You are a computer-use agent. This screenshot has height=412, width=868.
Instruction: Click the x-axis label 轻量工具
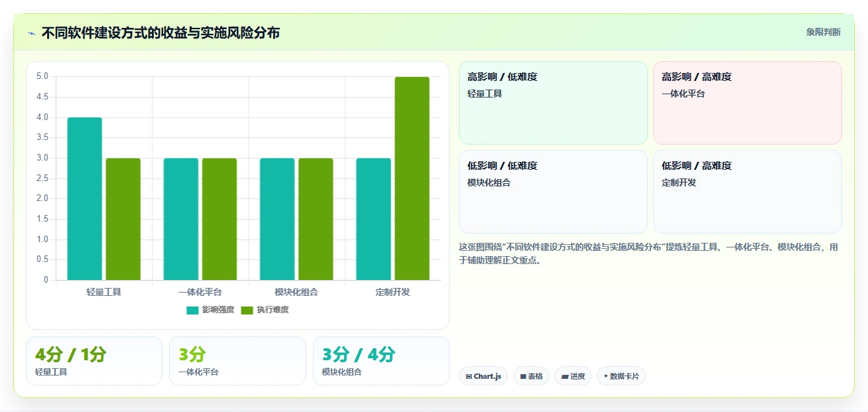(104, 292)
